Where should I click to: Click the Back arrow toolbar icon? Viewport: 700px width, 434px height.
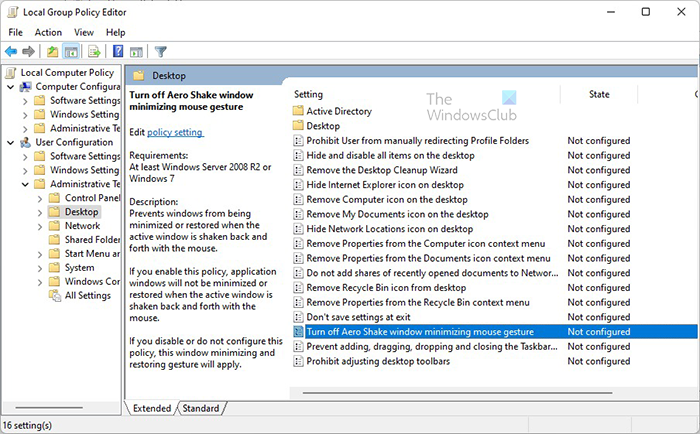click(x=11, y=52)
